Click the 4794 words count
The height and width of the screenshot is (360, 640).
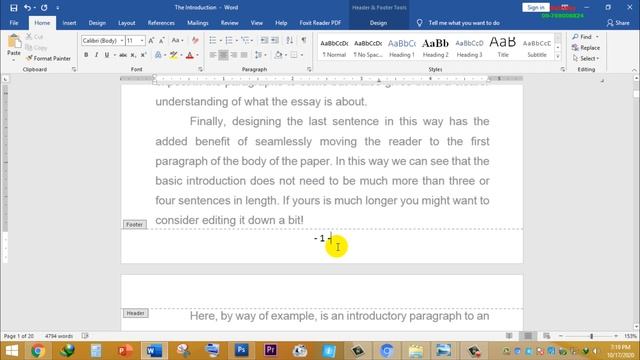(59, 336)
